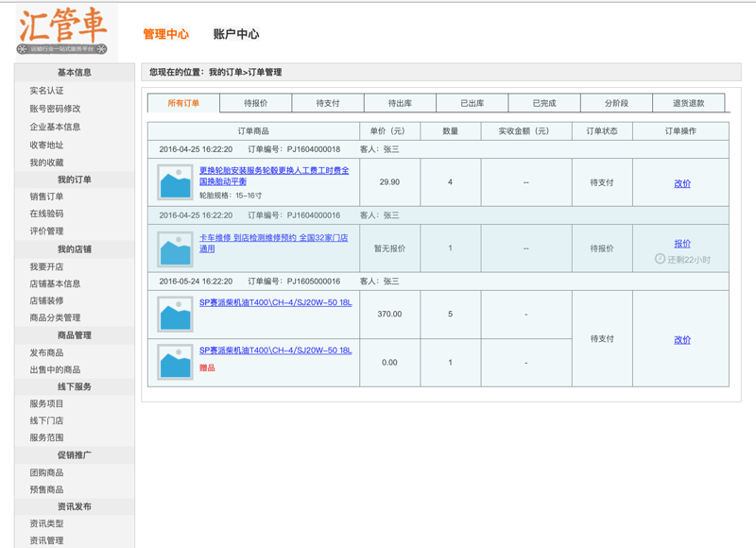Open 发布商品 in sidebar
Viewport: 756px width, 548px height.
(x=46, y=352)
